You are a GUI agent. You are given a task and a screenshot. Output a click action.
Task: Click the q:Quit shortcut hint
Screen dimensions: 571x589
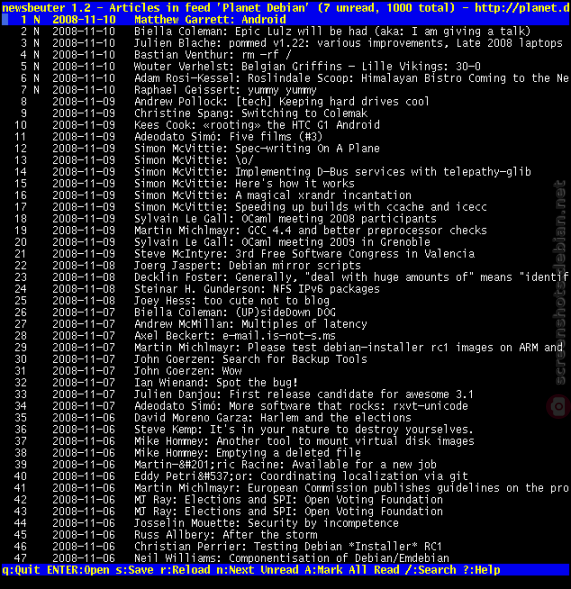(x=21, y=570)
